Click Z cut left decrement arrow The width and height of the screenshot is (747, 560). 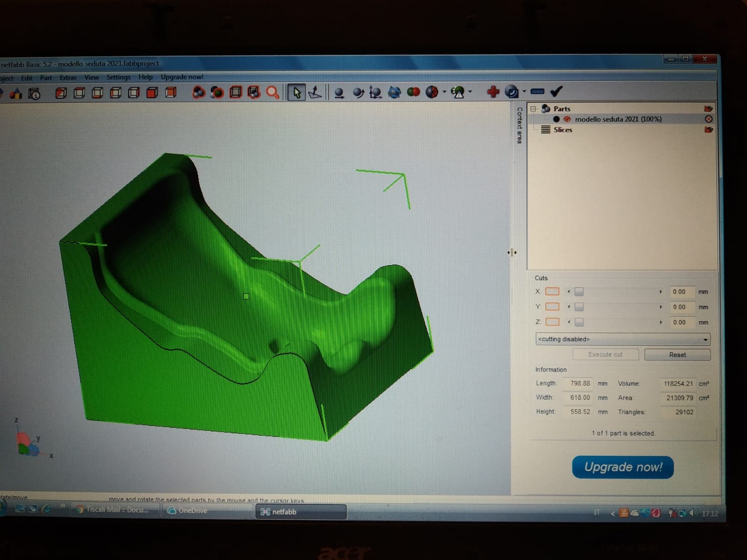pos(569,322)
